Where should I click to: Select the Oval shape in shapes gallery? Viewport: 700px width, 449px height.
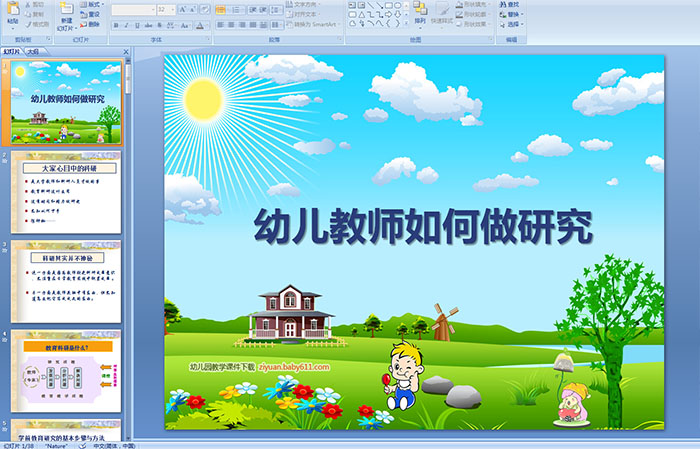397,5
